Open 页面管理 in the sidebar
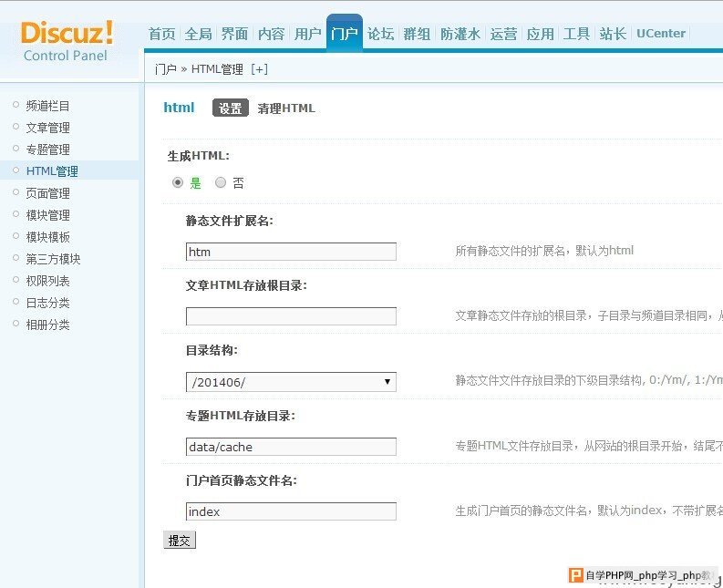 tap(48, 193)
